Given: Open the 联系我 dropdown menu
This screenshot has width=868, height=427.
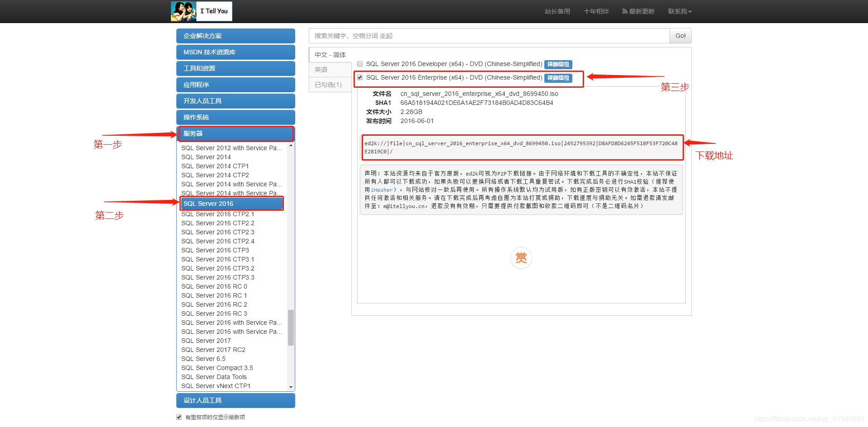Looking at the screenshot, I should [679, 11].
